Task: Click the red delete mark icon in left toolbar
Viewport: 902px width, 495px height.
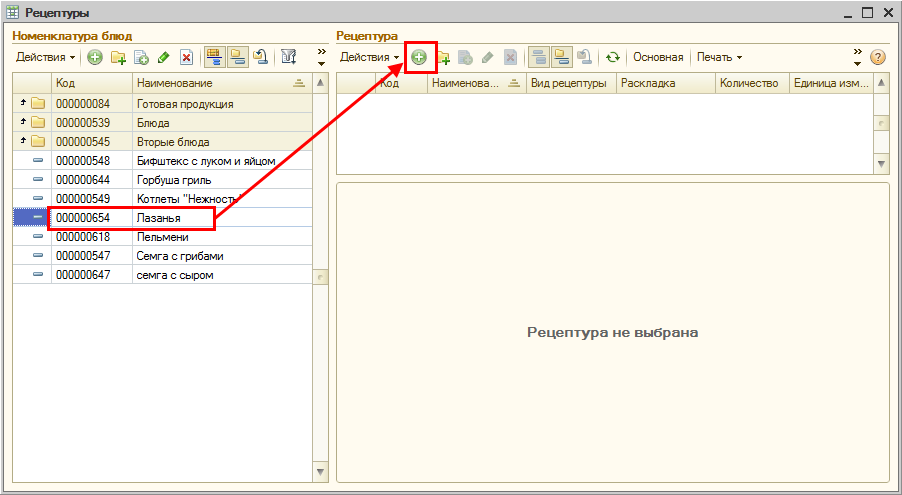Action: [x=186, y=57]
